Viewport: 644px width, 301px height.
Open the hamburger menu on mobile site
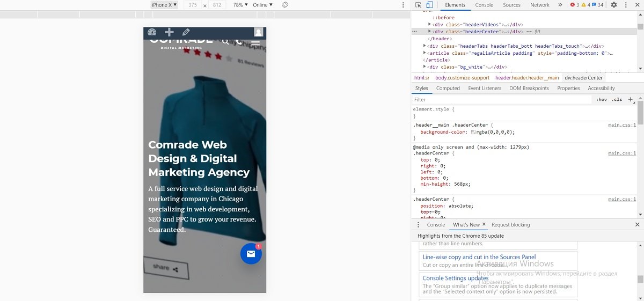pyautogui.click(x=255, y=42)
